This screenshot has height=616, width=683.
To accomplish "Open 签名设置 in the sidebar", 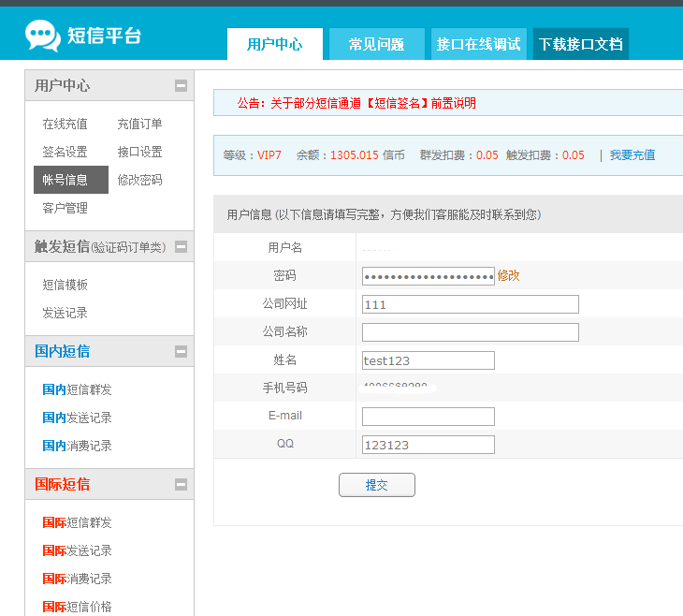I will pyautogui.click(x=65, y=152).
